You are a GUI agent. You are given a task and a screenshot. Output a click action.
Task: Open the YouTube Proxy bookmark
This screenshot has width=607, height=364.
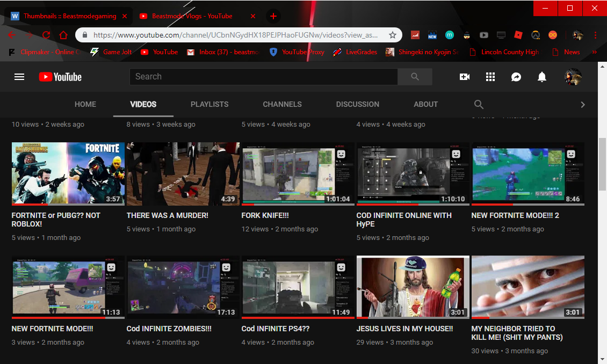[x=297, y=52]
